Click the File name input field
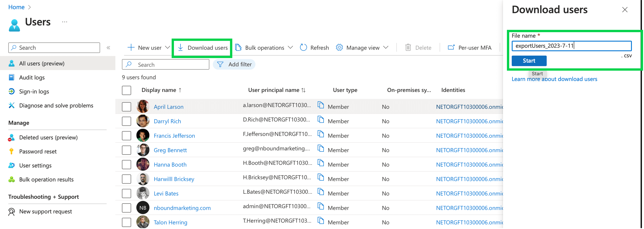 point(572,46)
